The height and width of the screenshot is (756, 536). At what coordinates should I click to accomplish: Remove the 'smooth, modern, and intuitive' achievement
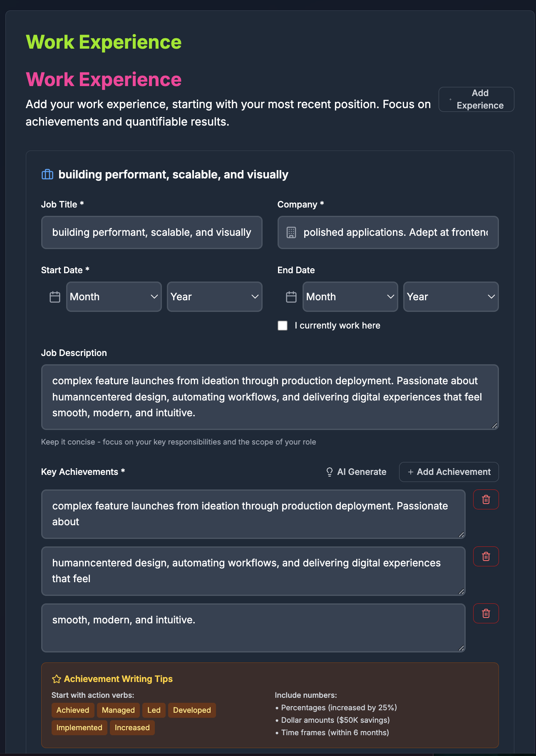(x=486, y=613)
